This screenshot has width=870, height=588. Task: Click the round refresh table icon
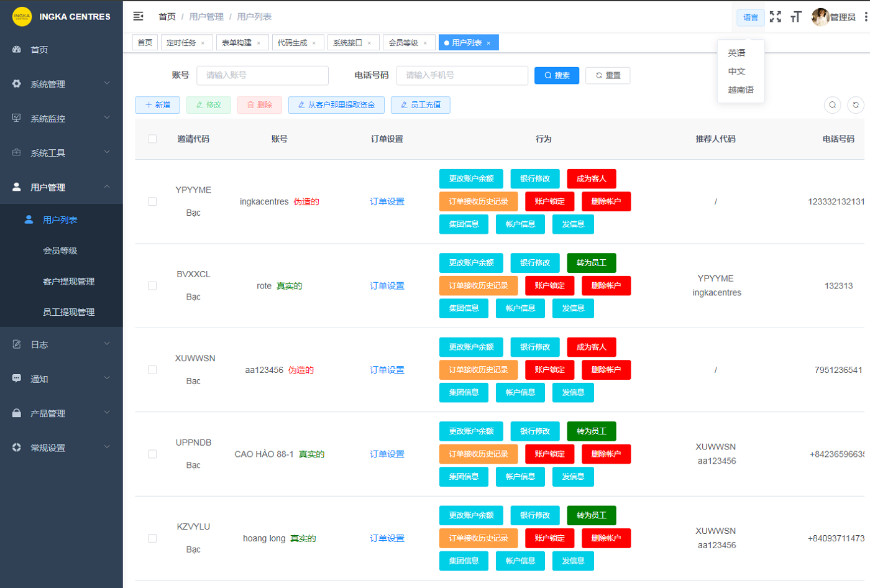[x=856, y=105]
